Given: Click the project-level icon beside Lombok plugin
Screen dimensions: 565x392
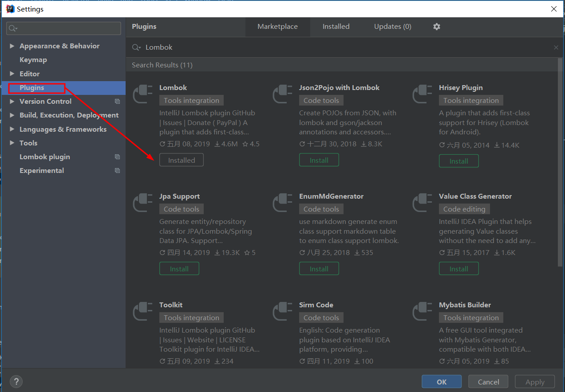Looking at the screenshot, I should (x=117, y=157).
